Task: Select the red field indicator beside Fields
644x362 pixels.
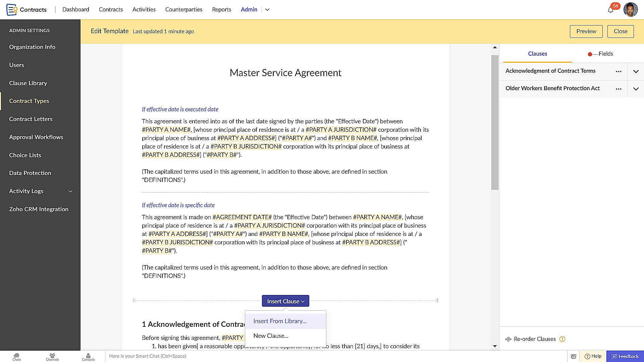Action: pos(590,54)
